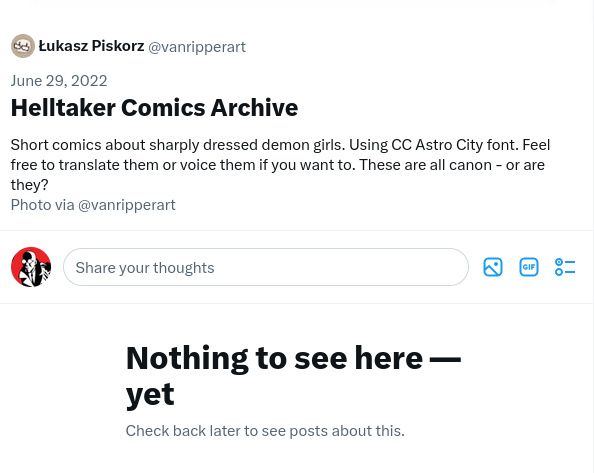Visit the Łukasz Piskorz author name link

point(91,46)
